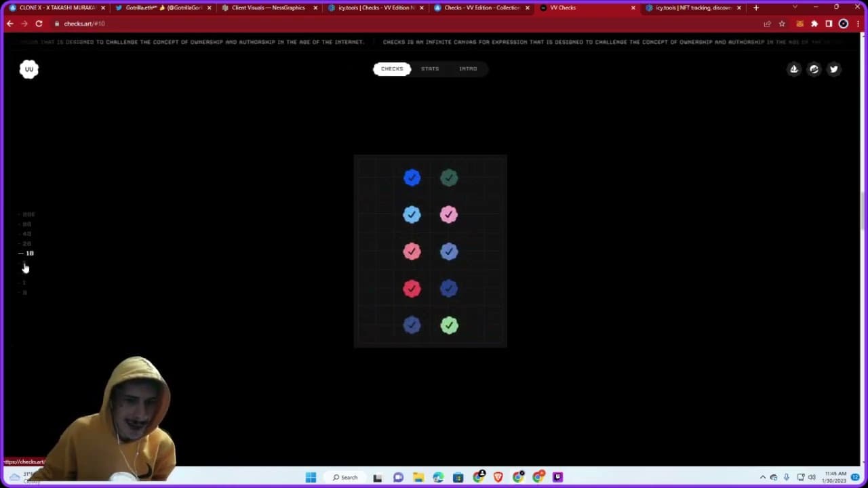This screenshot has height=488, width=868.
Task: Click the checks.art address bar
Action: [x=407, y=23]
